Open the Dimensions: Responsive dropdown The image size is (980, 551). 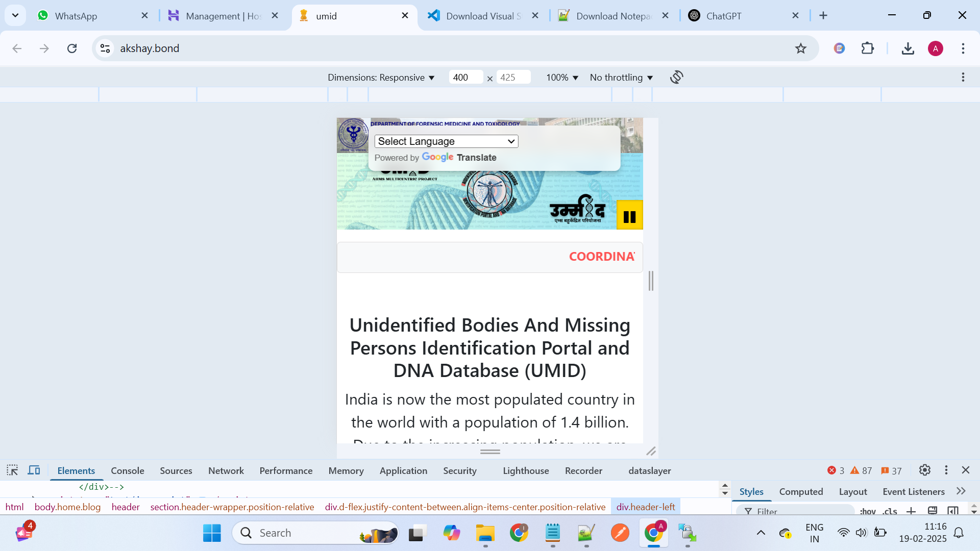[x=381, y=78]
